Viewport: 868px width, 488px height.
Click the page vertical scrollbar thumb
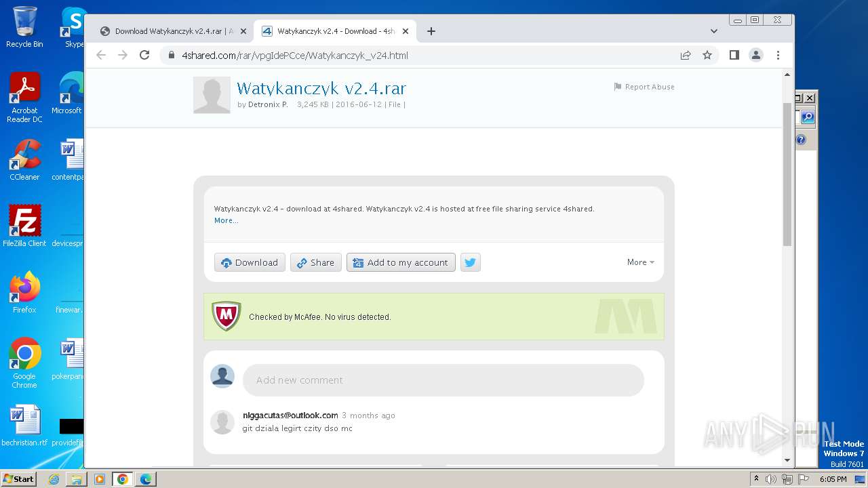click(x=787, y=174)
